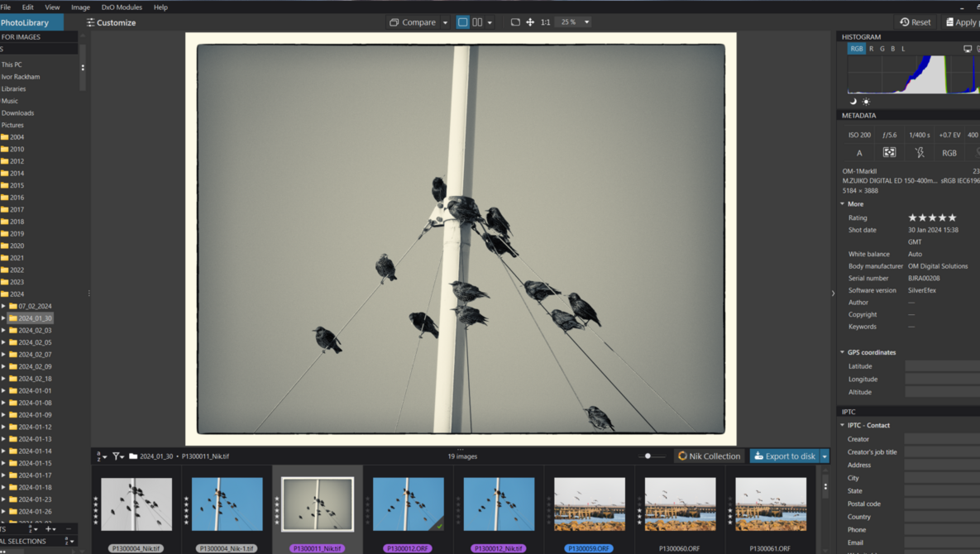Viewport: 980px width, 554px height.
Task: Open the Downloads location
Action: [17, 113]
